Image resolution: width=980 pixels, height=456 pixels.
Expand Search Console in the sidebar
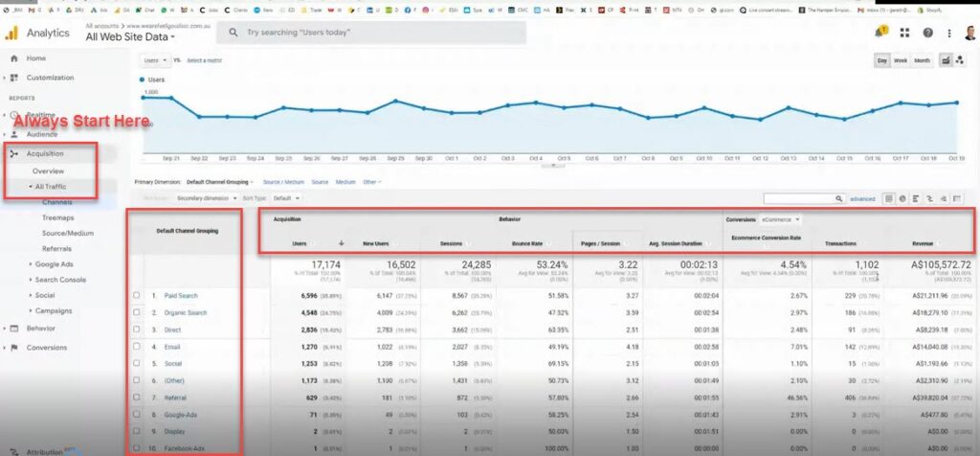coord(57,280)
